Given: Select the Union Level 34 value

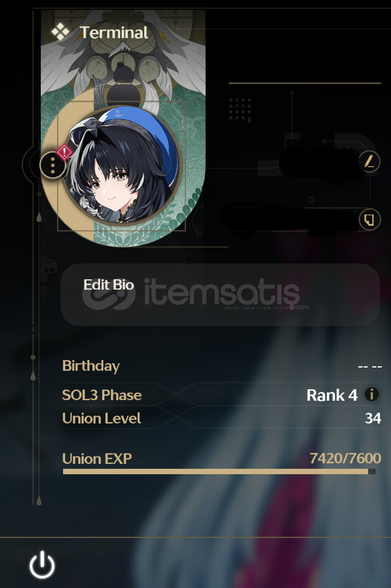Looking at the screenshot, I should pos(373,418).
